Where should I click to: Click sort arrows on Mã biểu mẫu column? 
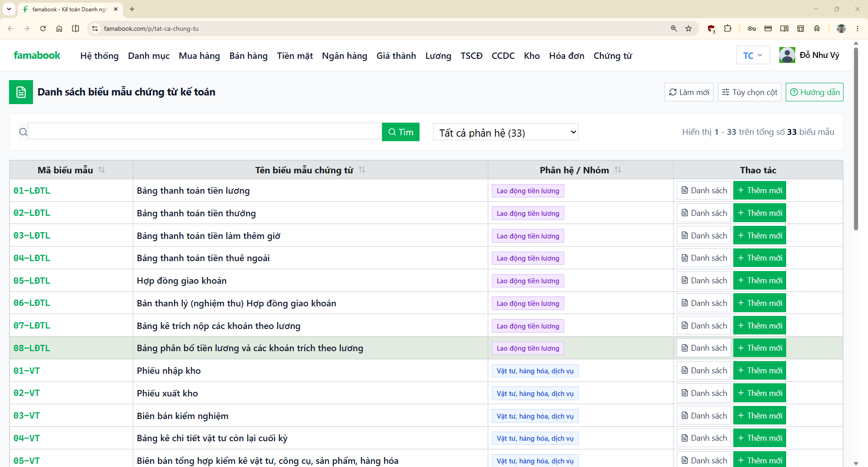point(102,170)
